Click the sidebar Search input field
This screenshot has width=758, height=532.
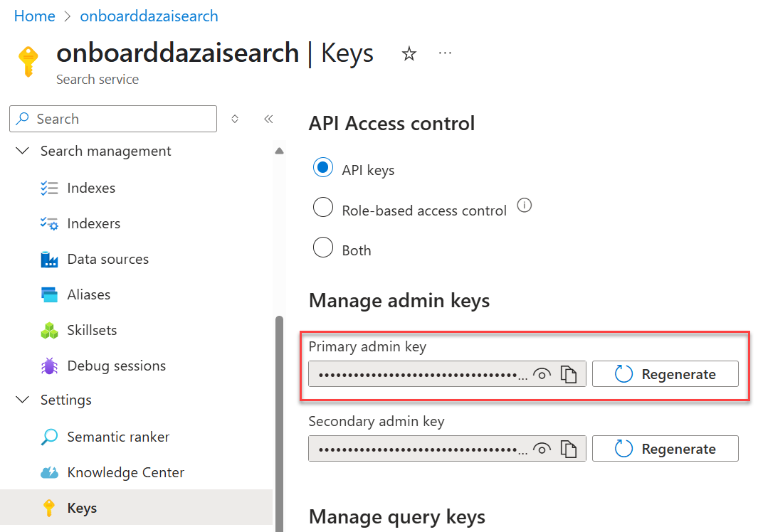tap(113, 119)
